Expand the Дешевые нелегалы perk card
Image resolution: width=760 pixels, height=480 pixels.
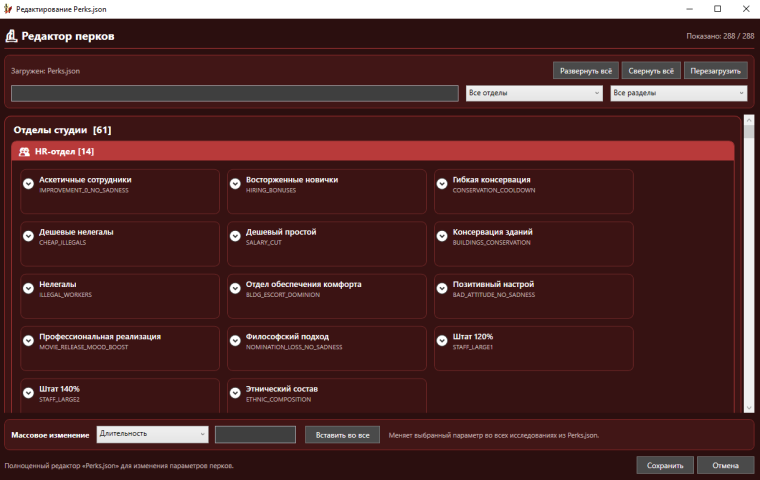pos(29,236)
